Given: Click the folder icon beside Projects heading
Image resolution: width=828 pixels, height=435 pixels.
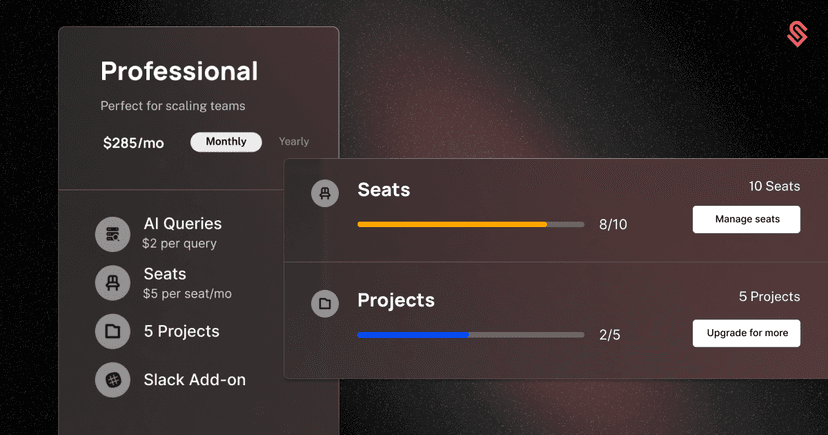Looking at the screenshot, I should tap(325, 302).
